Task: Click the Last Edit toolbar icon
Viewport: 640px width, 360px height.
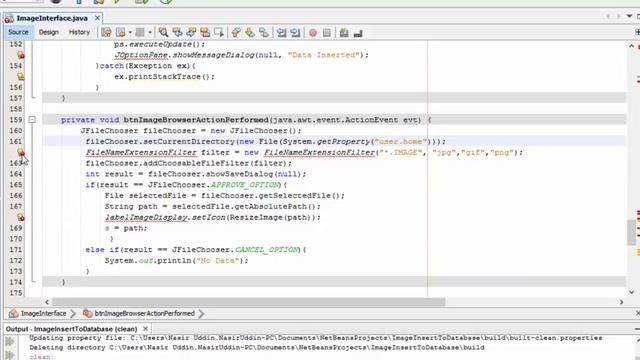Action: (x=106, y=32)
